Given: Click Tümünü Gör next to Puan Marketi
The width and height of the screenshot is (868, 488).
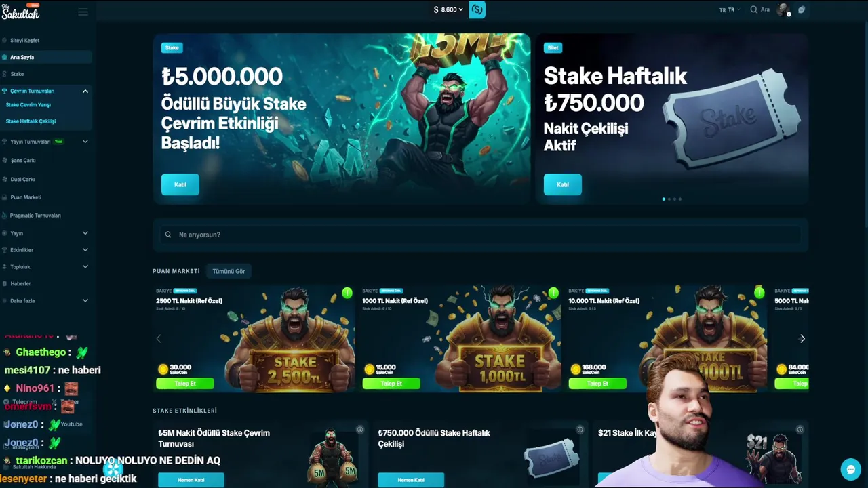Looking at the screenshot, I should (x=229, y=271).
